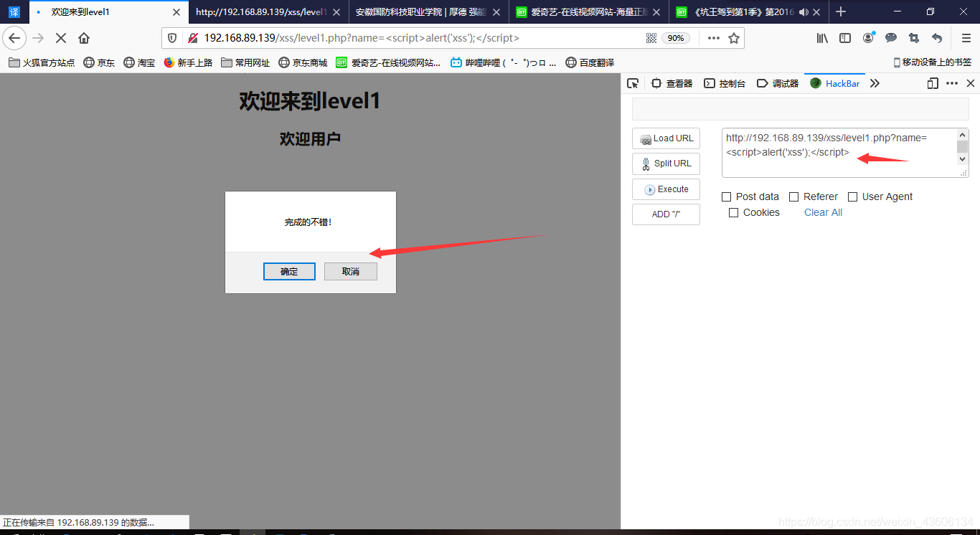Bookmark this page with the star icon
The height and width of the screenshot is (535, 980).
pos(734,38)
